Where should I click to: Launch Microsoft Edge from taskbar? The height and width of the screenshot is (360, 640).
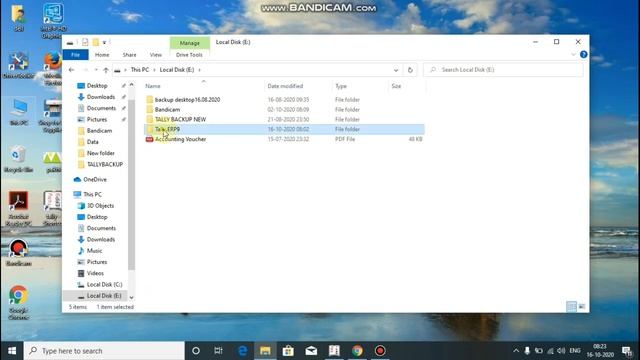click(x=242, y=351)
